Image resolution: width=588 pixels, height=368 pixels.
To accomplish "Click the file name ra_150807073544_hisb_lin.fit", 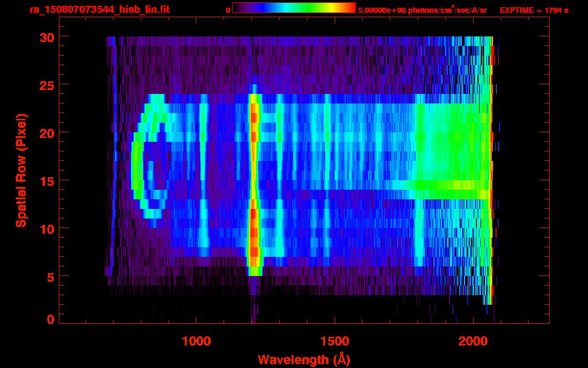I will click(x=99, y=10).
